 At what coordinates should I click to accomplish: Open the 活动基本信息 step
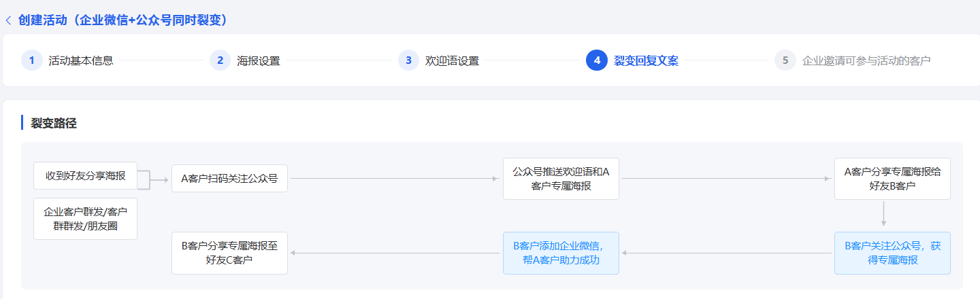point(81,60)
